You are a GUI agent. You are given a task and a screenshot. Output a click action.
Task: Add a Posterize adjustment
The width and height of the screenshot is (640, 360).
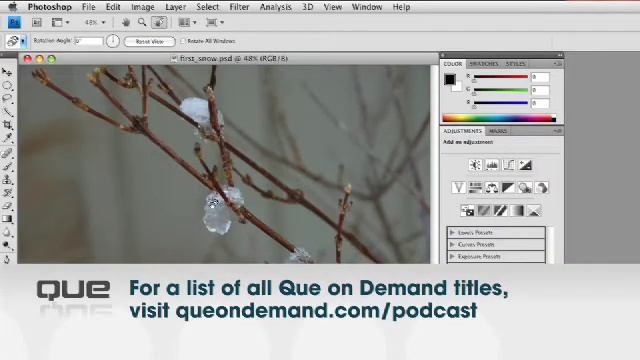(x=484, y=211)
